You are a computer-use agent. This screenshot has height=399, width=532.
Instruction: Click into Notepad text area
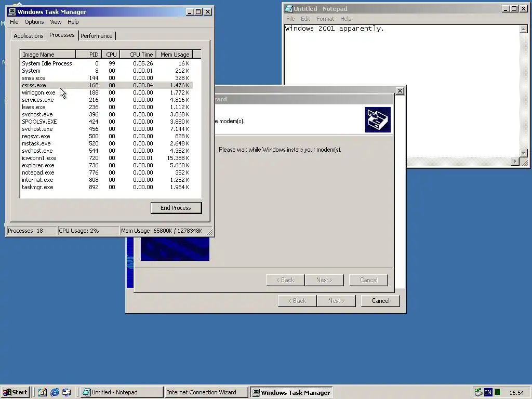[x=402, y=58]
